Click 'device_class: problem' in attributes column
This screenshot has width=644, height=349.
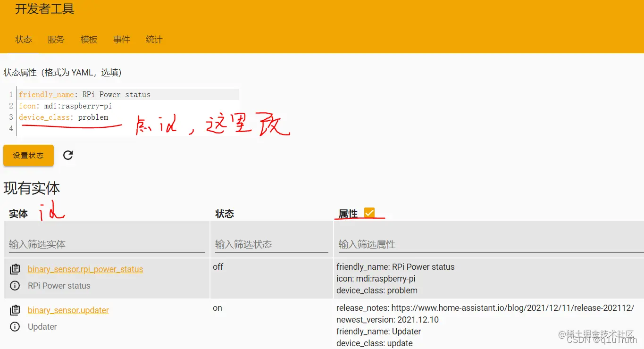click(377, 291)
